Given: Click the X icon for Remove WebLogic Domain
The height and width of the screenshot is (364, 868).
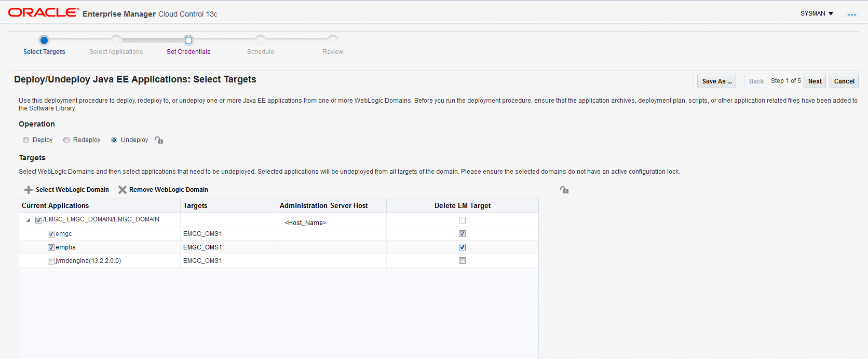Looking at the screenshot, I should point(123,190).
